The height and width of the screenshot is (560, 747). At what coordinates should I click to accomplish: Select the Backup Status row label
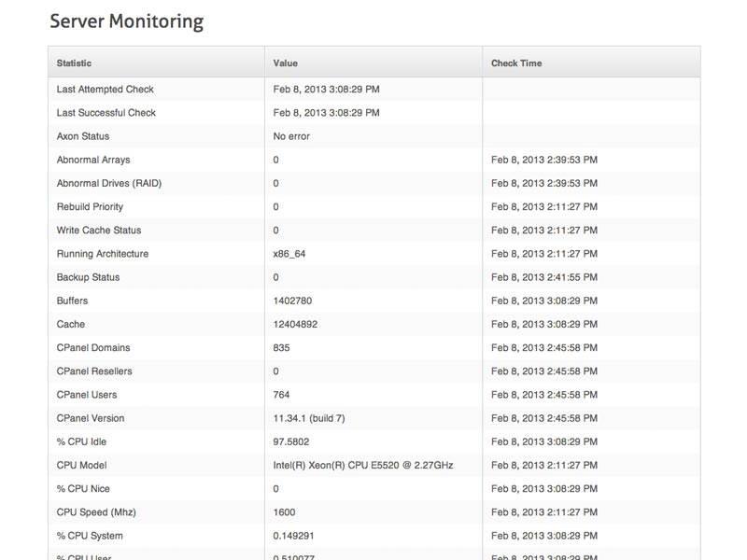click(x=88, y=277)
